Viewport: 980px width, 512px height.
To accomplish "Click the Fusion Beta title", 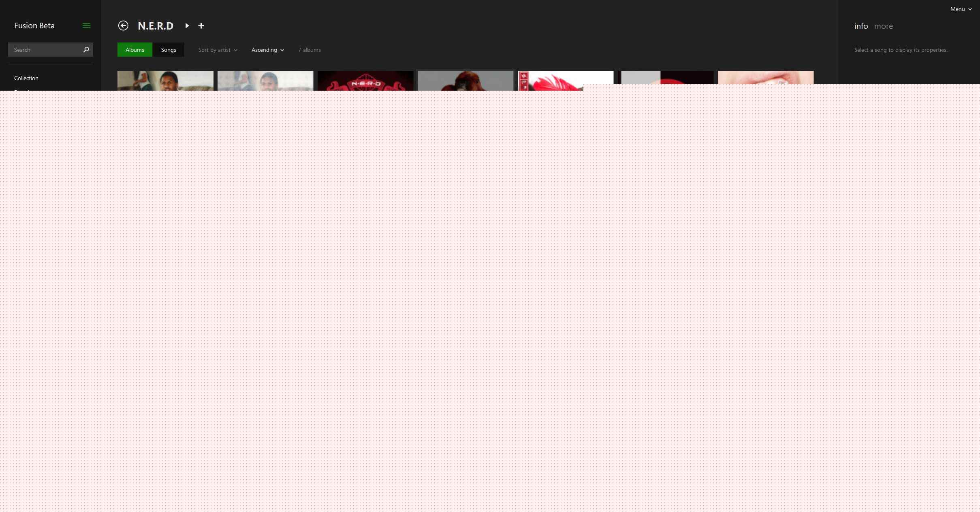I will point(34,25).
